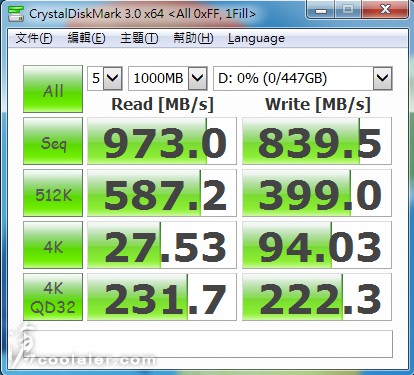
Task: Open the 主題(T) theme menu
Action: 139,38
